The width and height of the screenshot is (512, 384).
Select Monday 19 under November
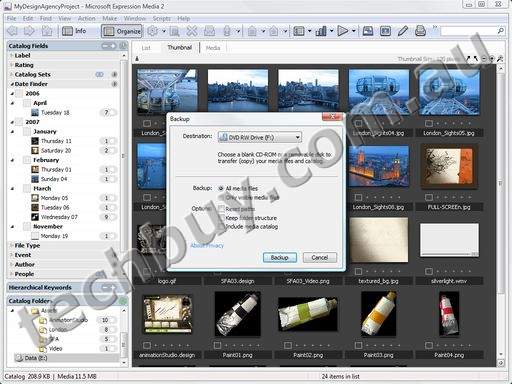[54, 236]
